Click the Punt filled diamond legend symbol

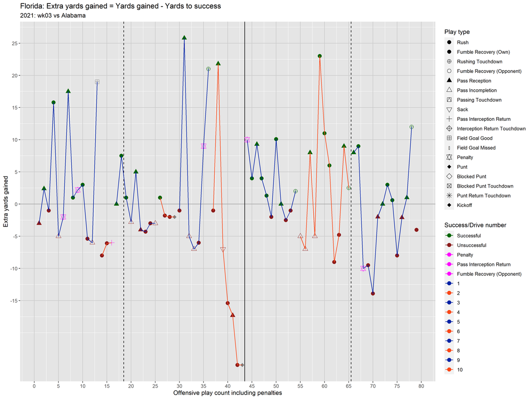click(x=449, y=167)
